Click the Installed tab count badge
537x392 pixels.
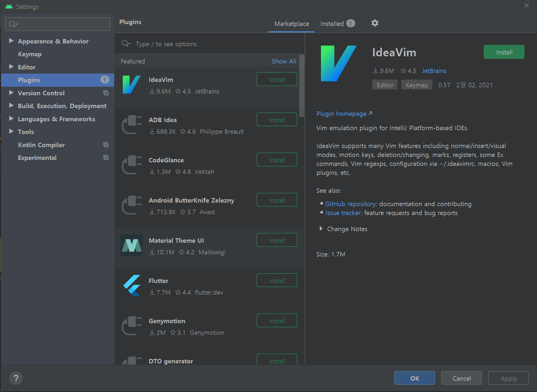(x=351, y=24)
